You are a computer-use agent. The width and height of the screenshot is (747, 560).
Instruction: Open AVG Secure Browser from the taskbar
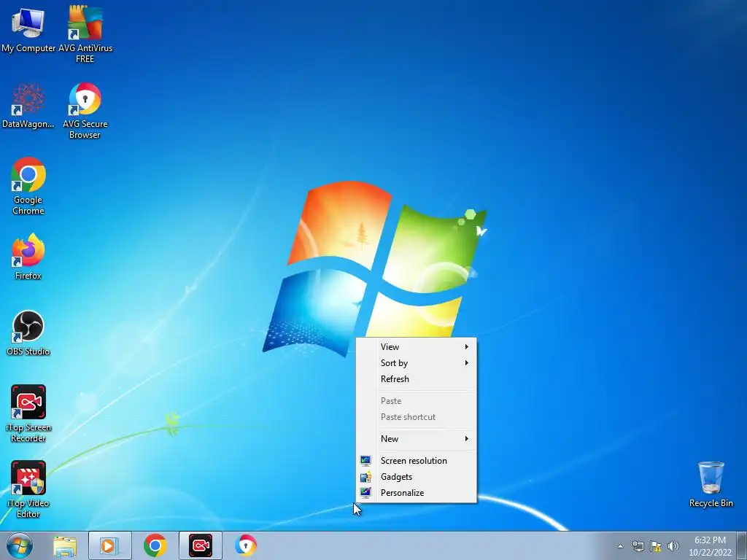tap(246, 545)
